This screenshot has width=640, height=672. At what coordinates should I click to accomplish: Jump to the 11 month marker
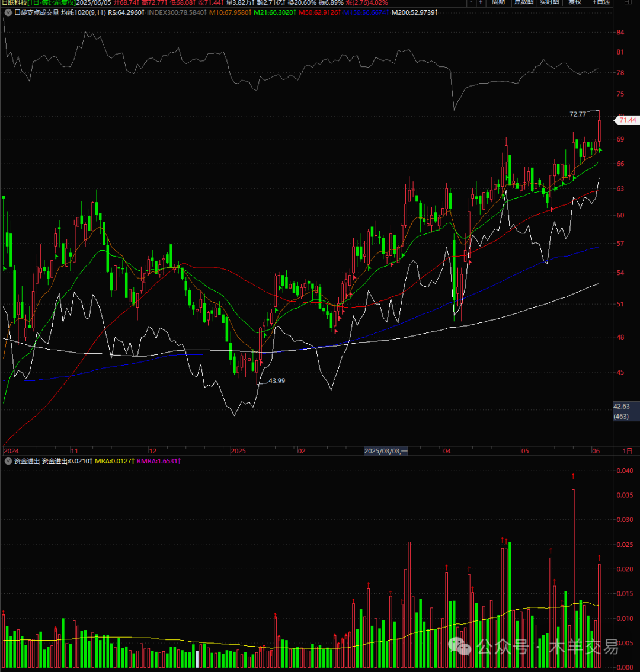(x=74, y=451)
